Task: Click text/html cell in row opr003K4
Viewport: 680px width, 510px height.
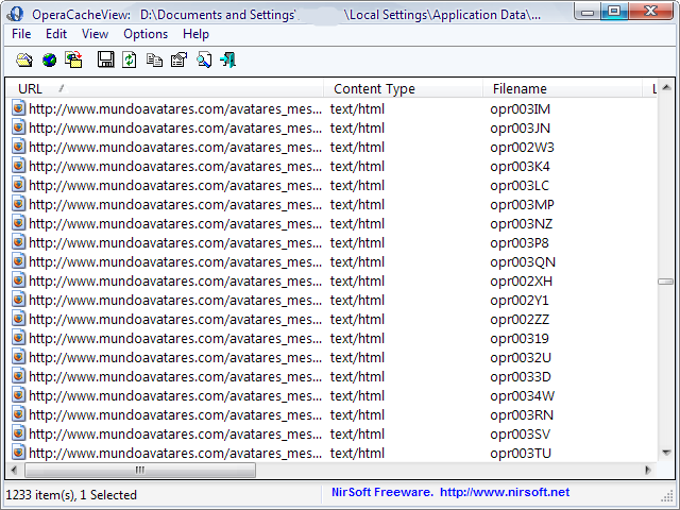Action: (357, 166)
